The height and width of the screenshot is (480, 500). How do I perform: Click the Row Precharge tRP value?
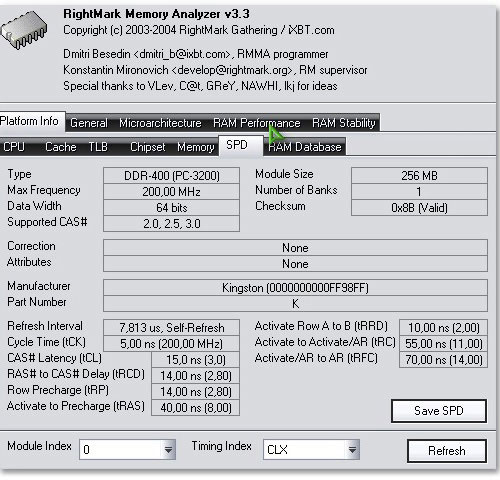(x=196, y=391)
